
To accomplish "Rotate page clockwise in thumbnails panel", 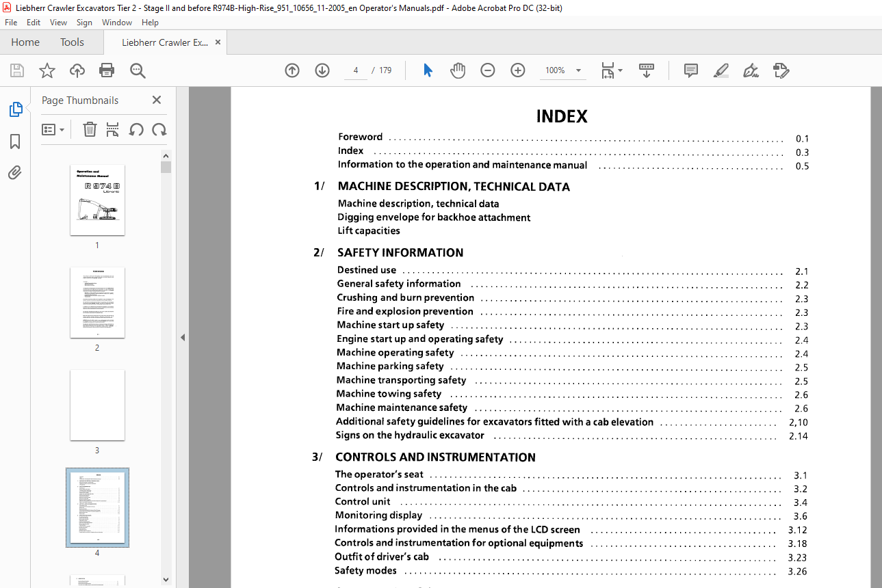I will (159, 129).
